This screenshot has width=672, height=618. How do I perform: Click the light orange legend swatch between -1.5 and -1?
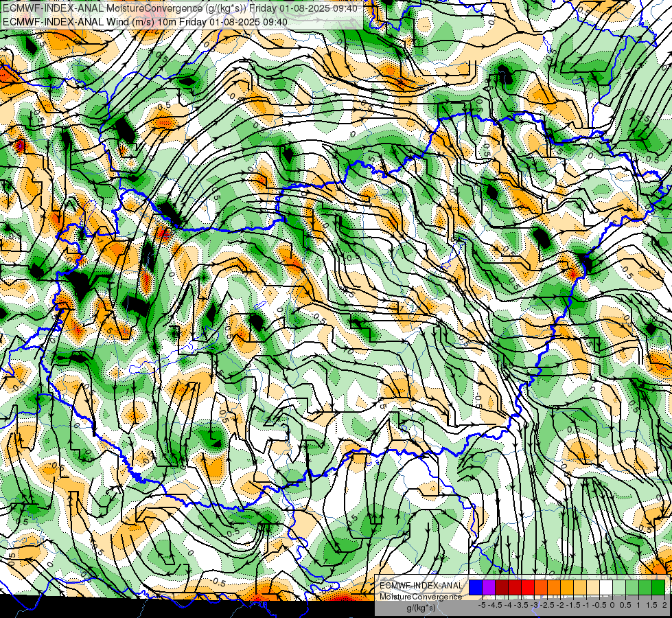(x=580, y=588)
